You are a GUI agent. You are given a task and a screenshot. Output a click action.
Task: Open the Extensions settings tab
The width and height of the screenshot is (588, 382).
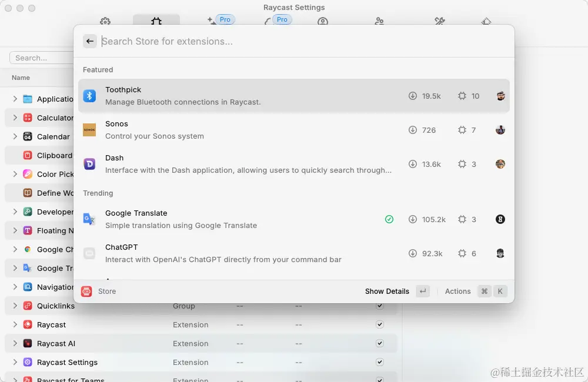click(x=156, y=21)
